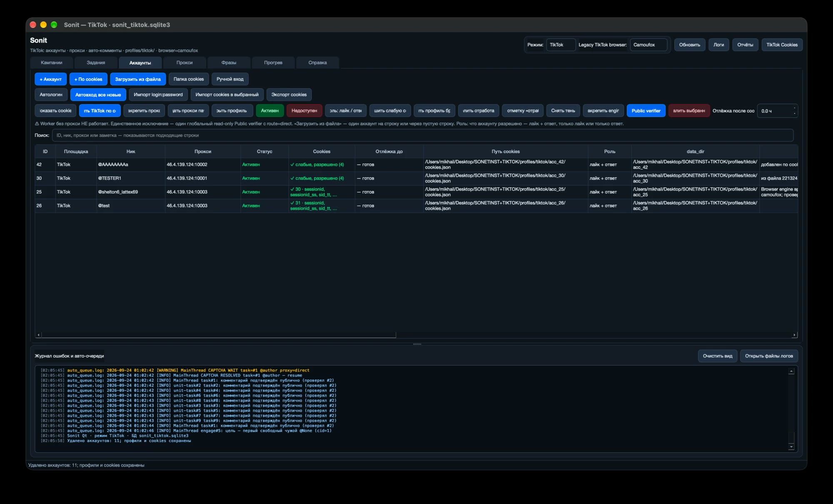Viewport: 833px width, 504px height.
Task: Open Логи from the top bar
Action: [x=718, y=45]
